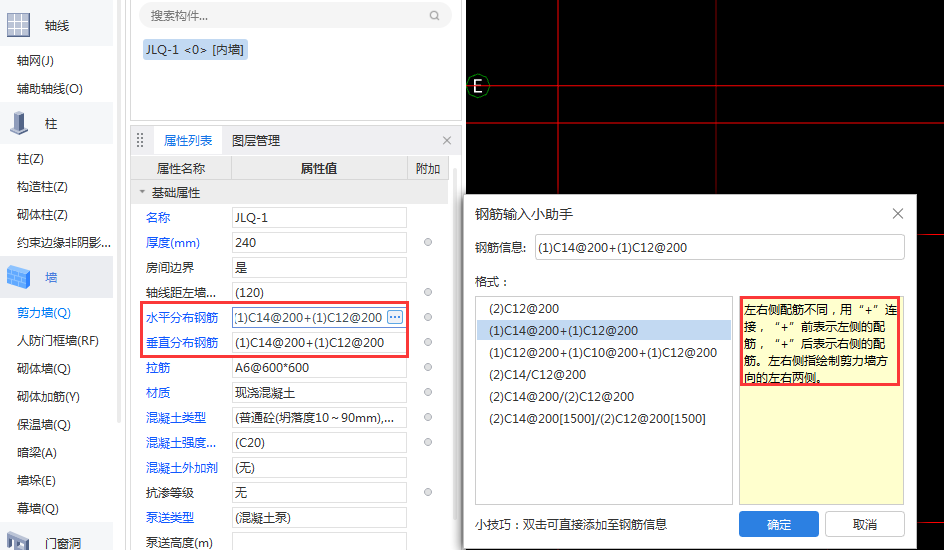
Task: Switch to 图层管理 tab
Action: point(256,141)
